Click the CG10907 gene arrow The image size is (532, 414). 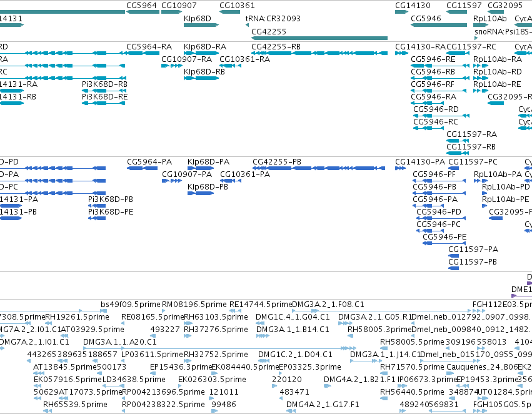coord(172,13)
